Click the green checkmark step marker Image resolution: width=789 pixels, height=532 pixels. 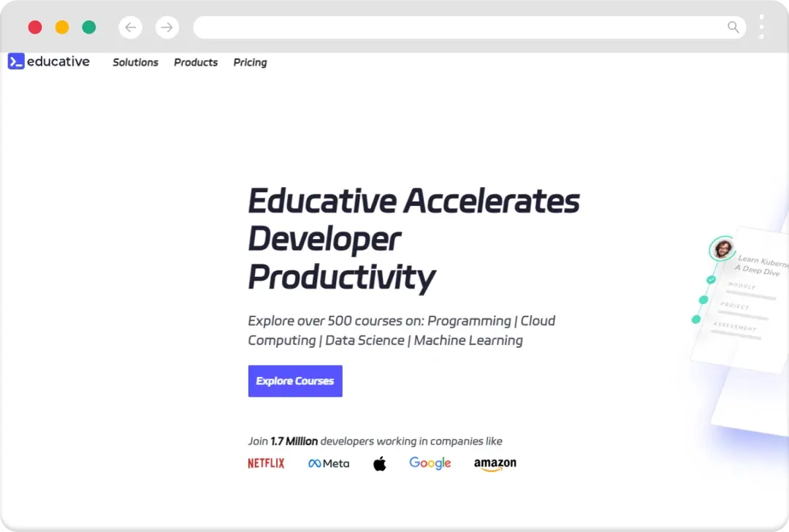click(711, 279)
